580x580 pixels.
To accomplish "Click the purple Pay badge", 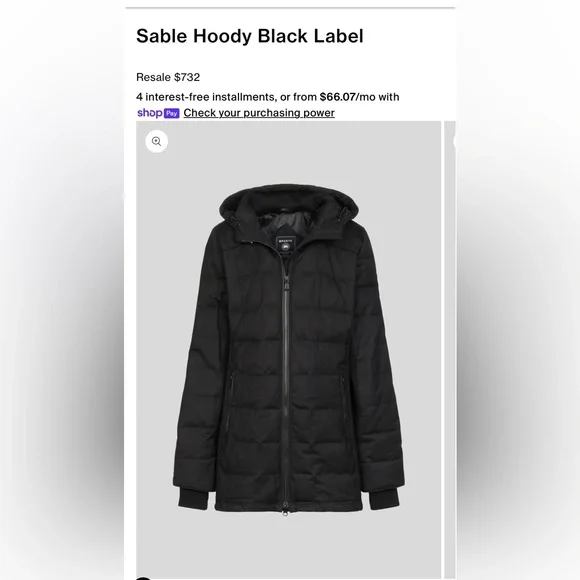I will [172, 113].
